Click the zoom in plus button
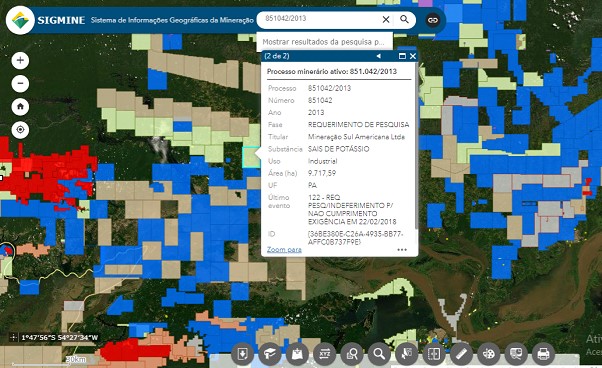 coord(20,60)
